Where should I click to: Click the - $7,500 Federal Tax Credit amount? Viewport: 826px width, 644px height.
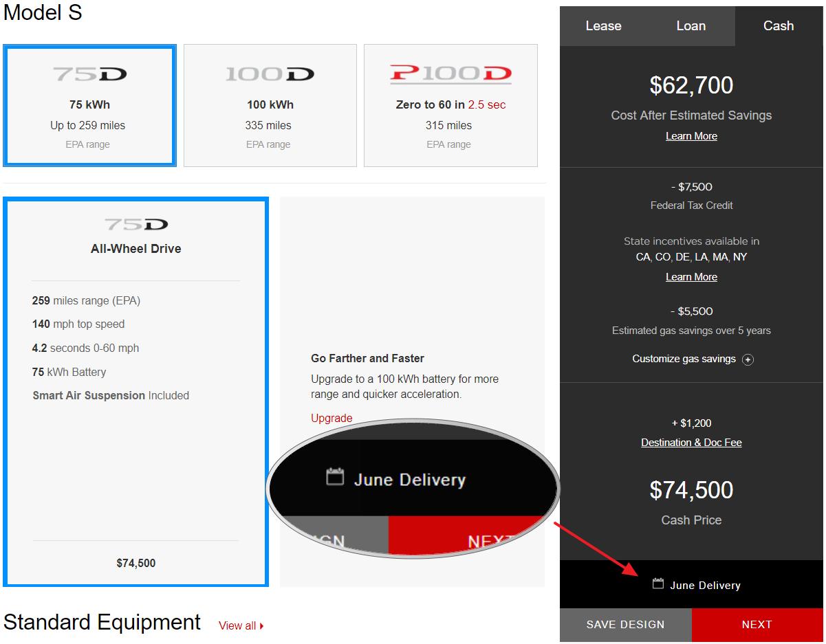[691, 187]
